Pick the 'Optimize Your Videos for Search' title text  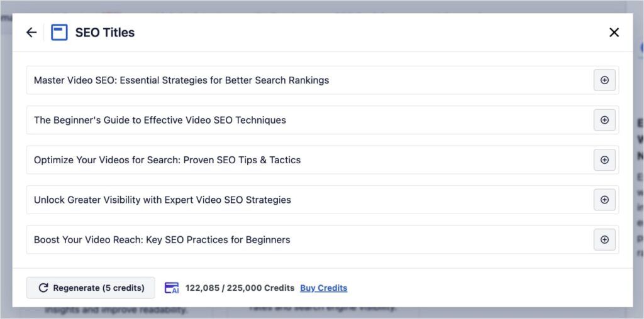167,160
